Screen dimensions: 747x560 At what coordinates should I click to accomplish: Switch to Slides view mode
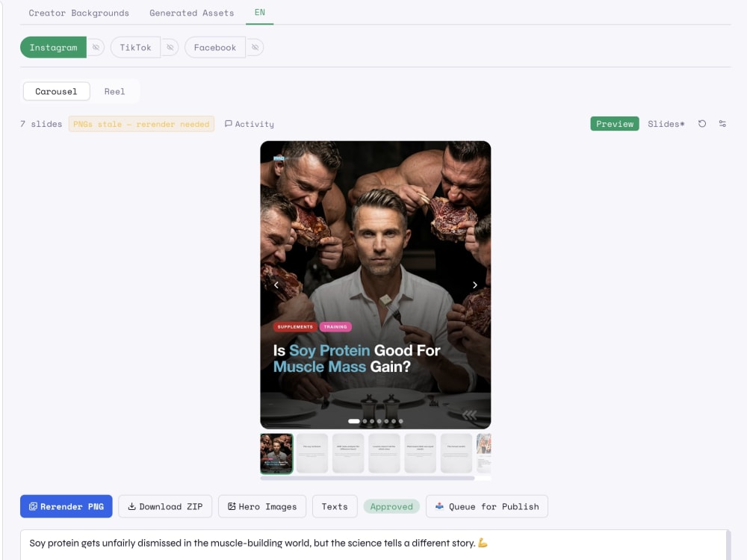tap(666, 124)
